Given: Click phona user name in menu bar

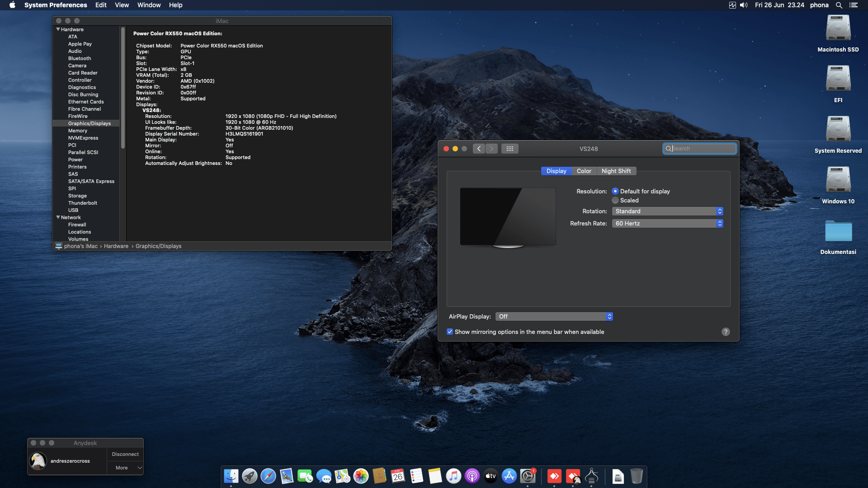Looking at the screenshot, I should click(x=819, y=5).
